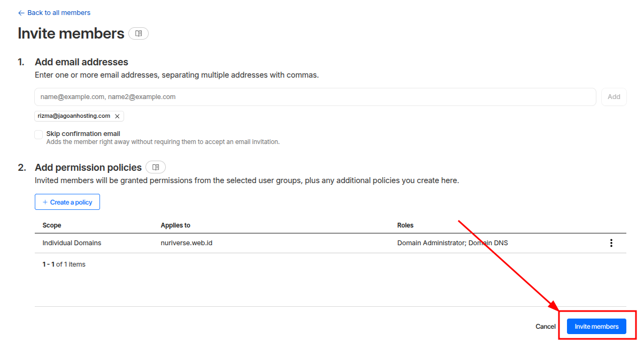Image resolution: width=644 pixels, height=348 pixels.
Task: Click the plus icon to create a policy
Action: click(x=45, y=202)
